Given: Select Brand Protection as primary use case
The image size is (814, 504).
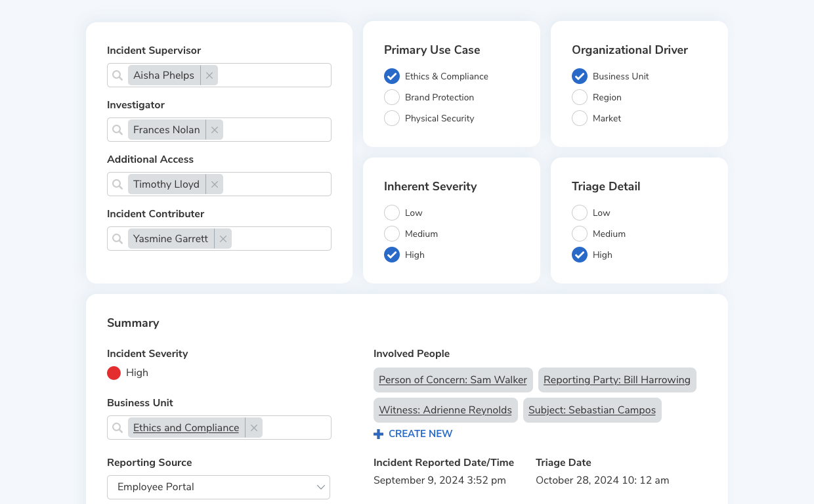Looking at the screenshot, I should click(x=392, y=97).
